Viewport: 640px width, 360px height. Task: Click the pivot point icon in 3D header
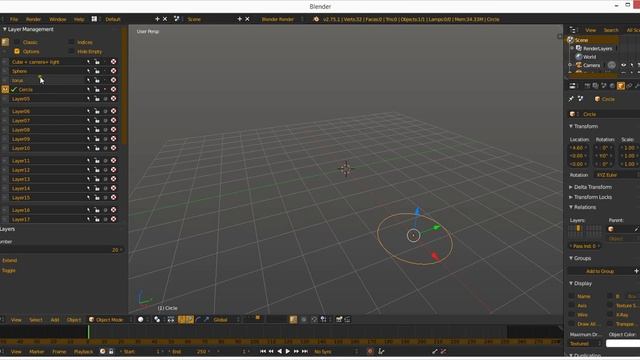[157, 320]
